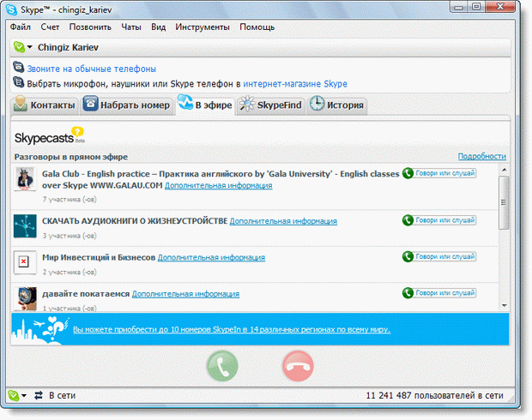Click the skypecast list scrollbar thumb
532x420 pixels.
tap(505, 202)
